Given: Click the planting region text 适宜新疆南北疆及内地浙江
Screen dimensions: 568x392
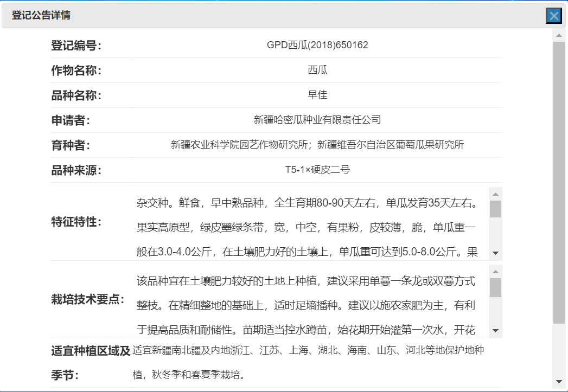Looking at the screenshot, I should pos(308,350).
